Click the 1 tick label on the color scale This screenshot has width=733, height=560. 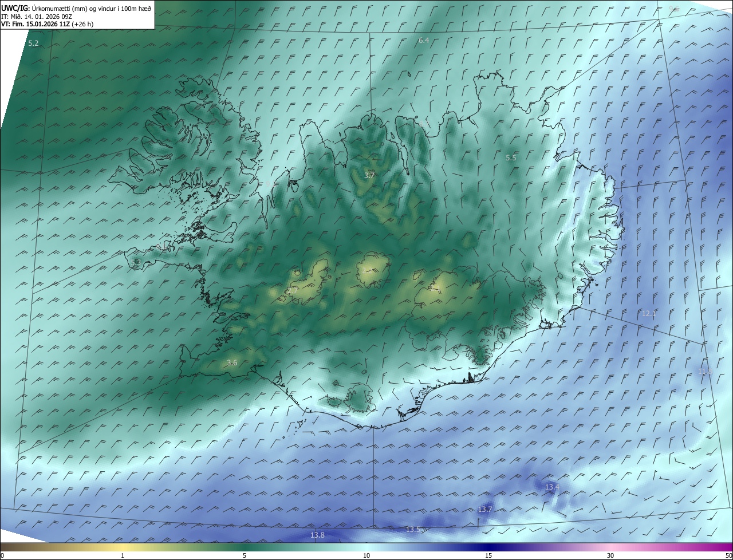click(x=123, y=555)
